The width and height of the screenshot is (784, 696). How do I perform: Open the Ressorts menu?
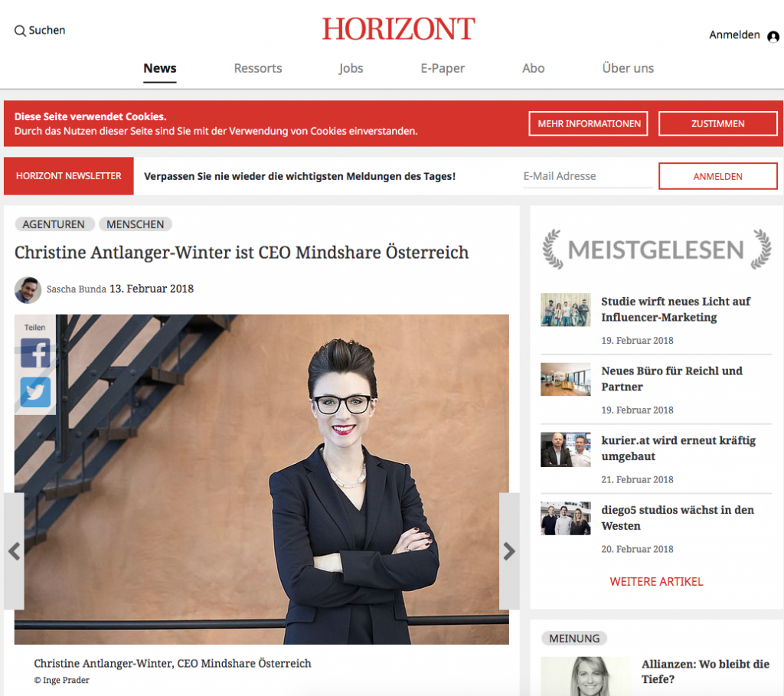click(258, 68)
